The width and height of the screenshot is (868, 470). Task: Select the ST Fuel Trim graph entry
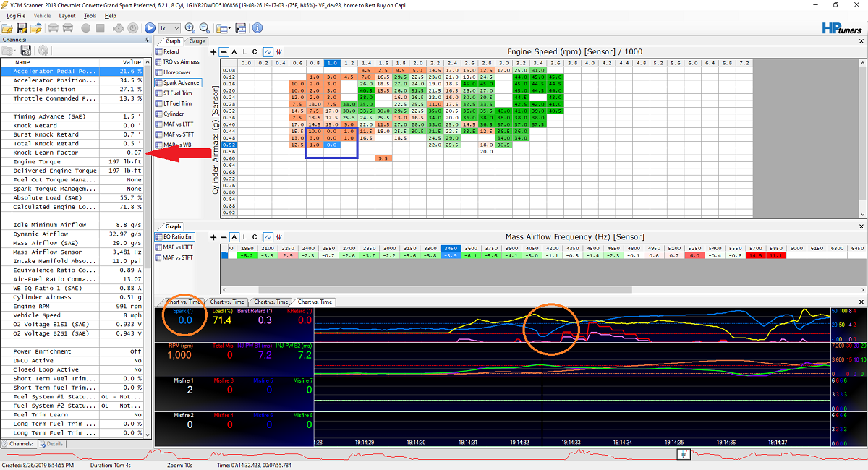(x=177, y=93)
